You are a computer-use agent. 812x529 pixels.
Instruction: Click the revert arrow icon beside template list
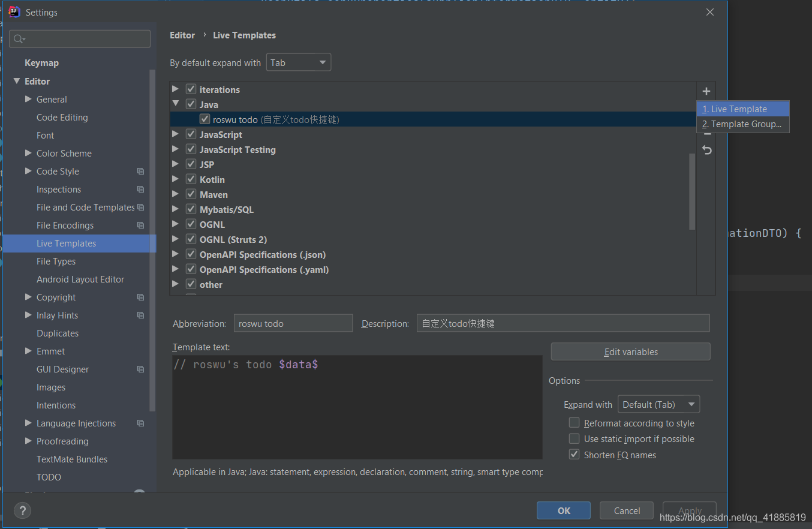[x=706, y=150]
